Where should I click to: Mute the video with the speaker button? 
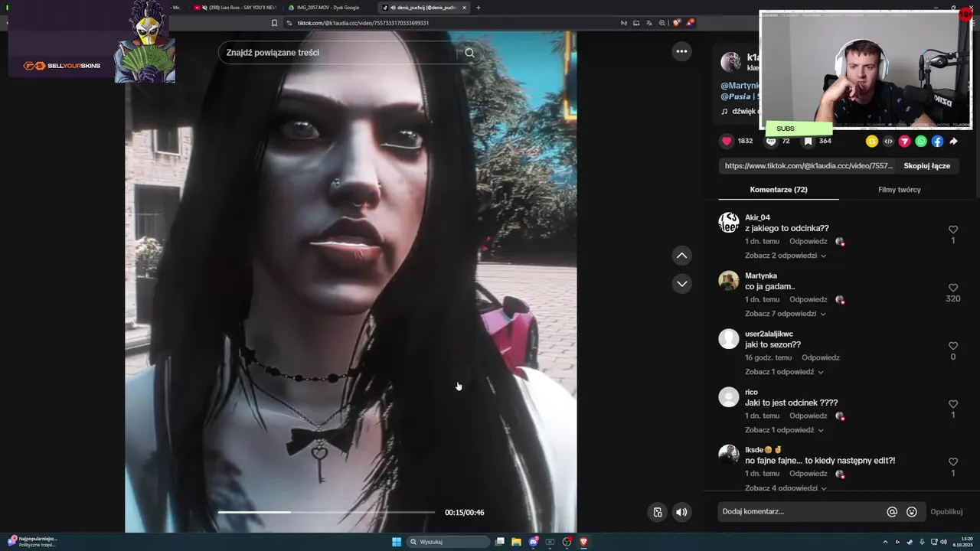[681, 512]
